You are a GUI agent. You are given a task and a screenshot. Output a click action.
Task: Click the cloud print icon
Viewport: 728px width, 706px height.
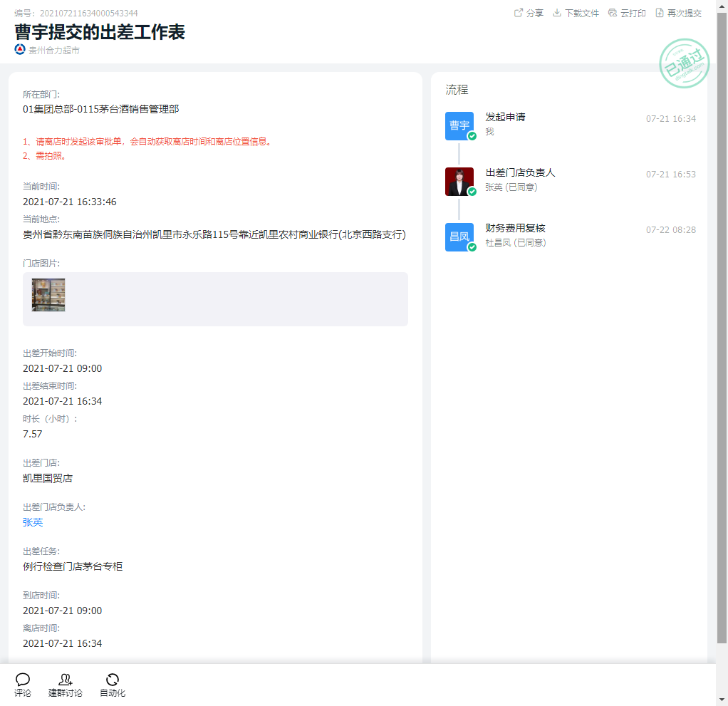click(613, 13)
